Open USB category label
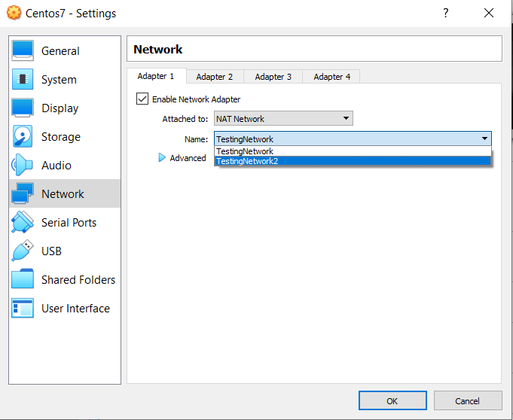The height and width of the screenshot is (420, 513). [x=51, y=251]
